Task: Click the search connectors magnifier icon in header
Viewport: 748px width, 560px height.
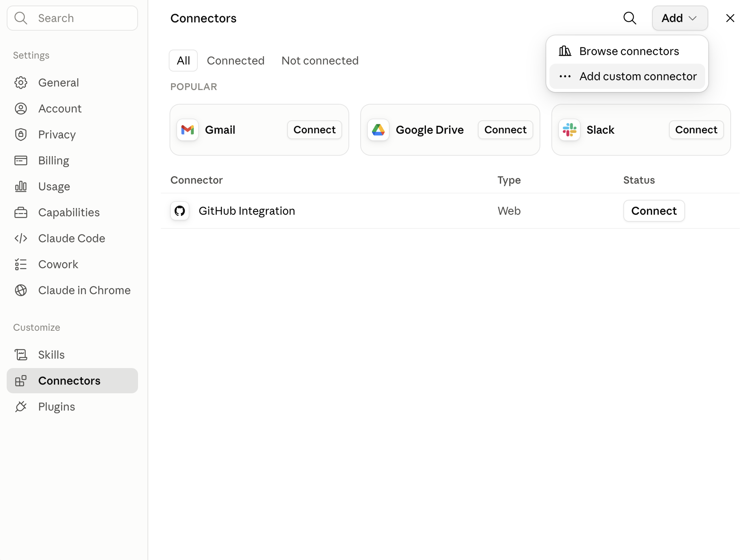Action: coord(630,18)
